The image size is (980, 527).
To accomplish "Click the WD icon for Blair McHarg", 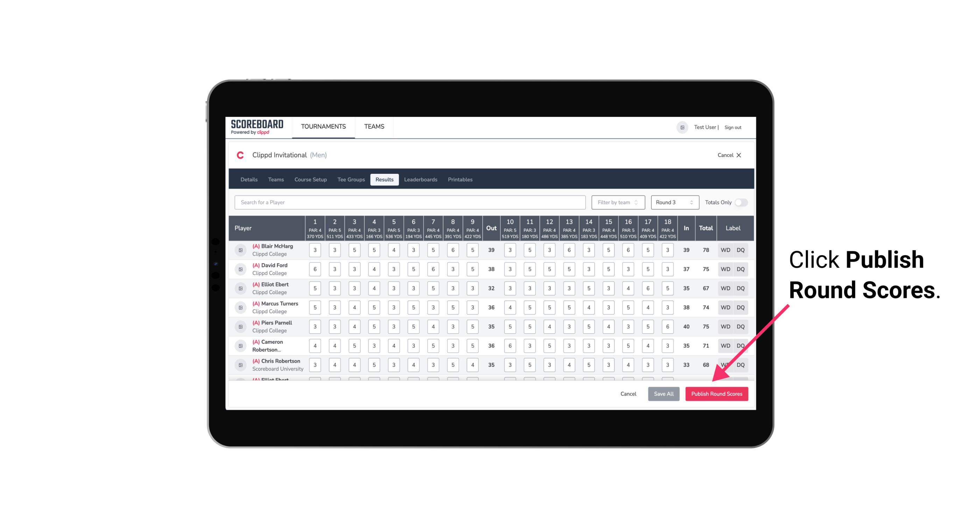I will 726,250.
